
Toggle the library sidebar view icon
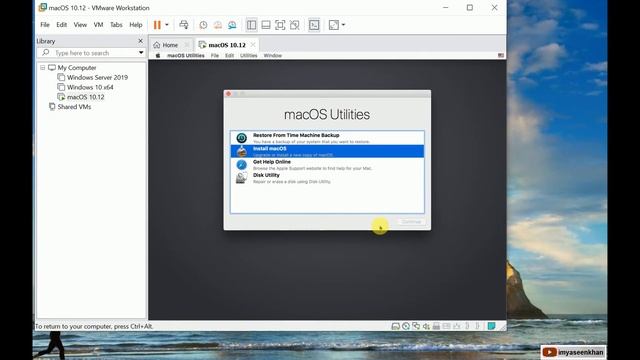pyautogui.click(x=251, y=25)
